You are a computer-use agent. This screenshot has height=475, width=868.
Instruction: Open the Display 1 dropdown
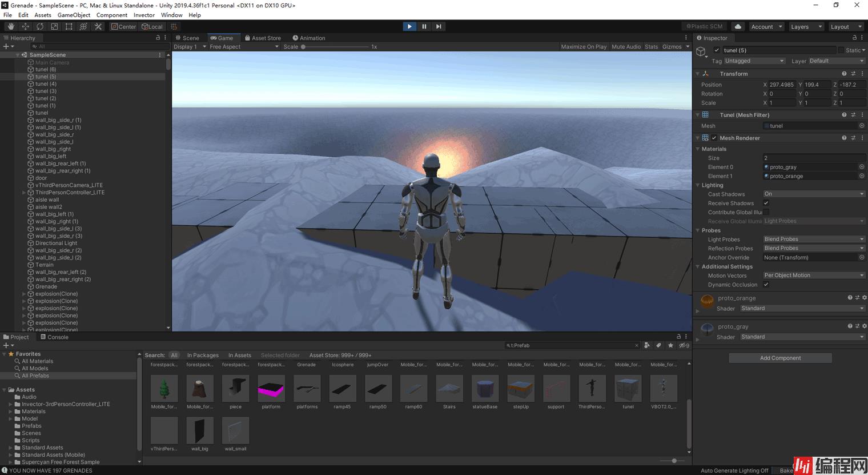190,47
